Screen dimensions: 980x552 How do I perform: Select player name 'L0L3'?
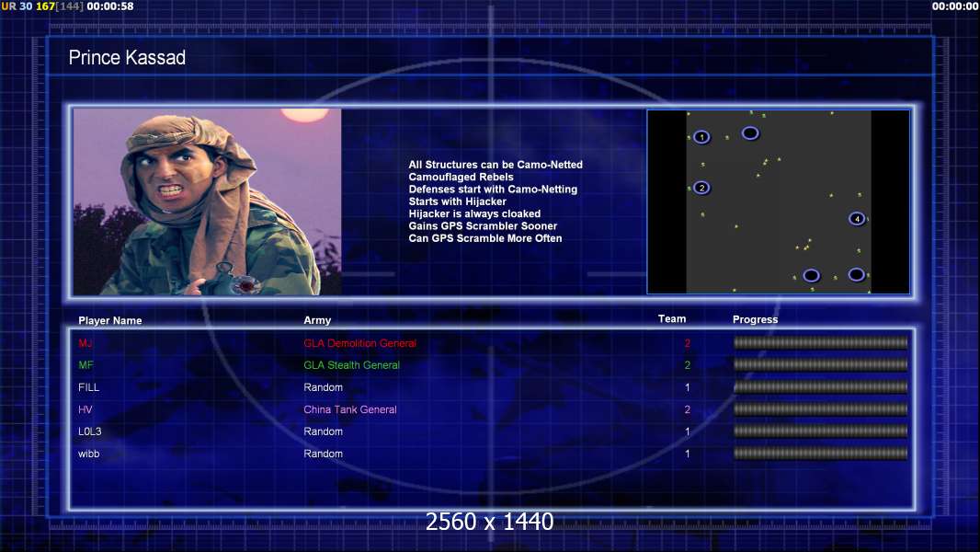click(90, 431)
